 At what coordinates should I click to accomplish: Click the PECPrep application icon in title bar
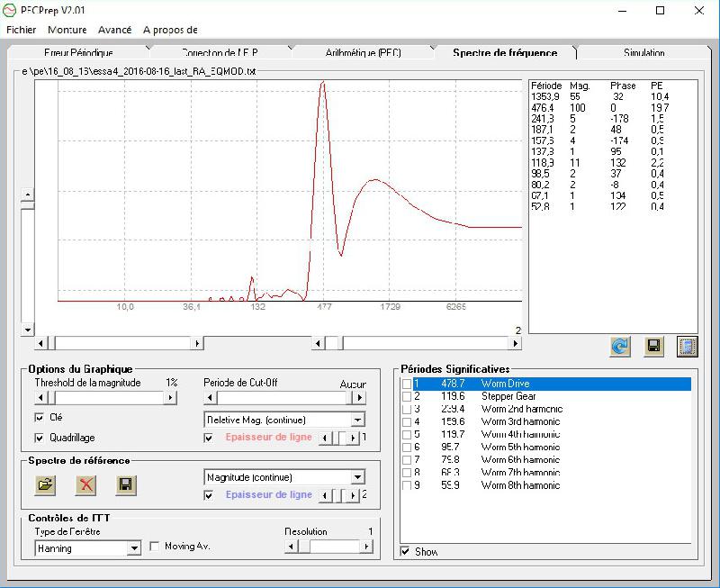(x=9, y=10)
